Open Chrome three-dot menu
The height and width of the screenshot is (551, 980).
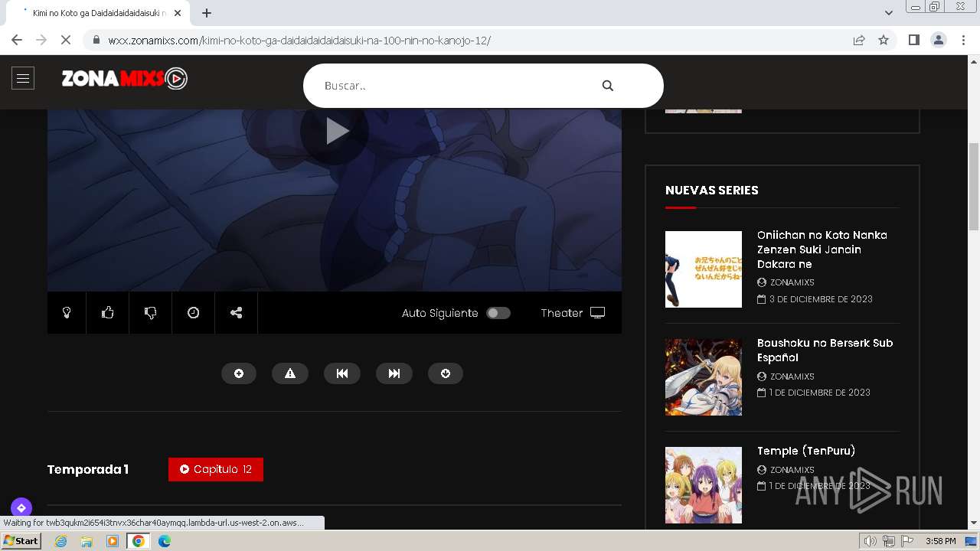(964, 40)
